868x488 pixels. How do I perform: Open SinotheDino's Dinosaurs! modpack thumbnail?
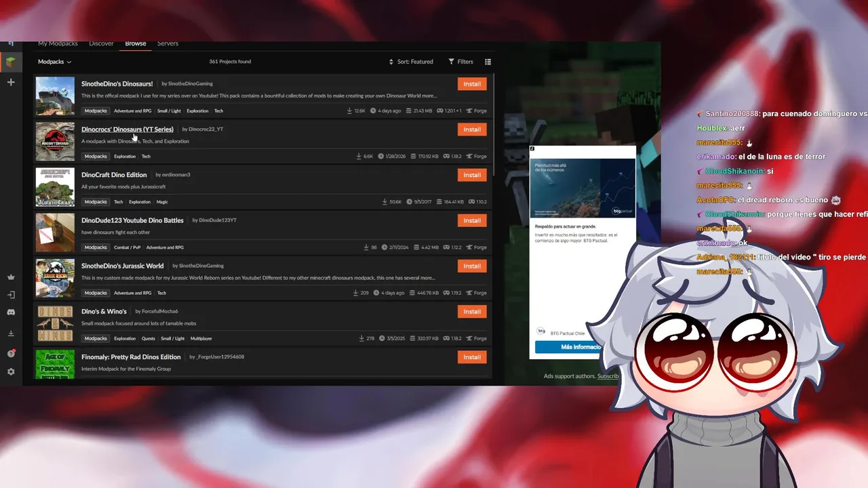(55, 96)
